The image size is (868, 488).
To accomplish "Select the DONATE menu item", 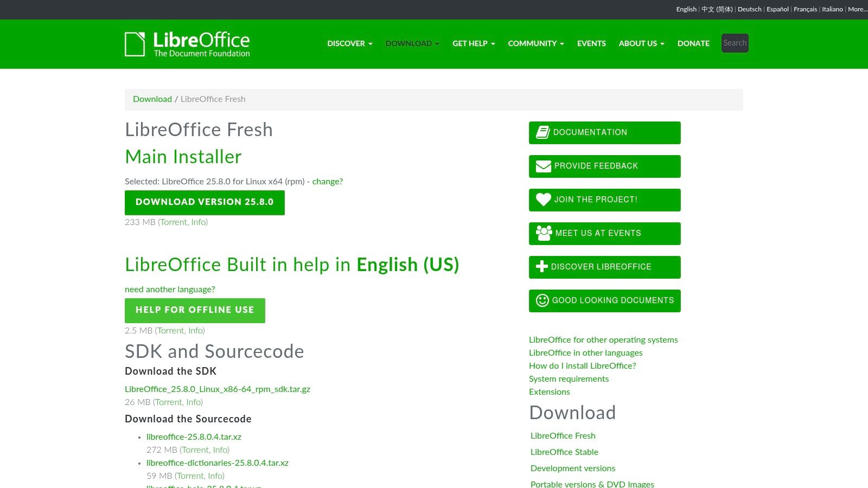I will (693, 43).
